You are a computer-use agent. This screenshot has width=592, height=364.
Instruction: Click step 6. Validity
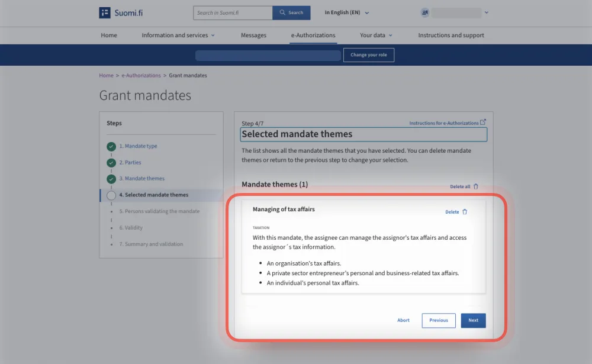pos(131,228)
